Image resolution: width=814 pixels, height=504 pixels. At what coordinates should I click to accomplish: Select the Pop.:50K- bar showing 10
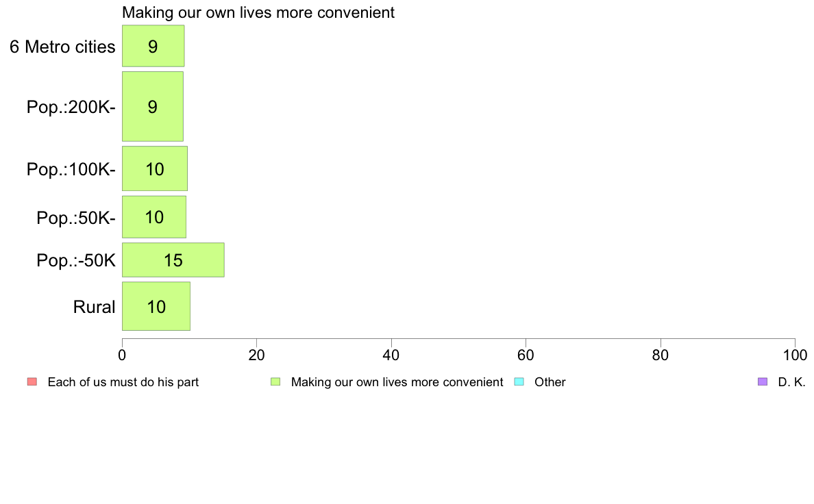154,217
